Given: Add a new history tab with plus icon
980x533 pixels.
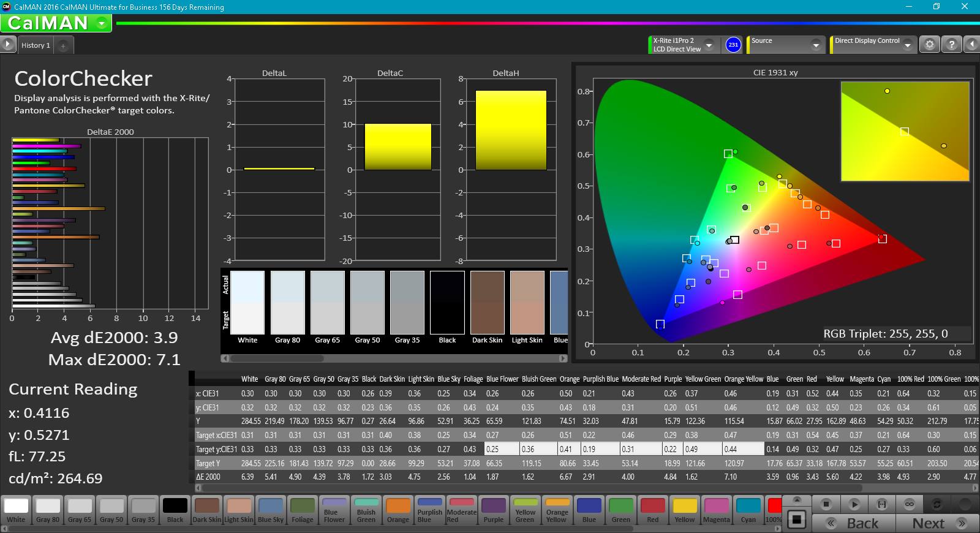Looking at the screenshot, I should click(63, 45).
